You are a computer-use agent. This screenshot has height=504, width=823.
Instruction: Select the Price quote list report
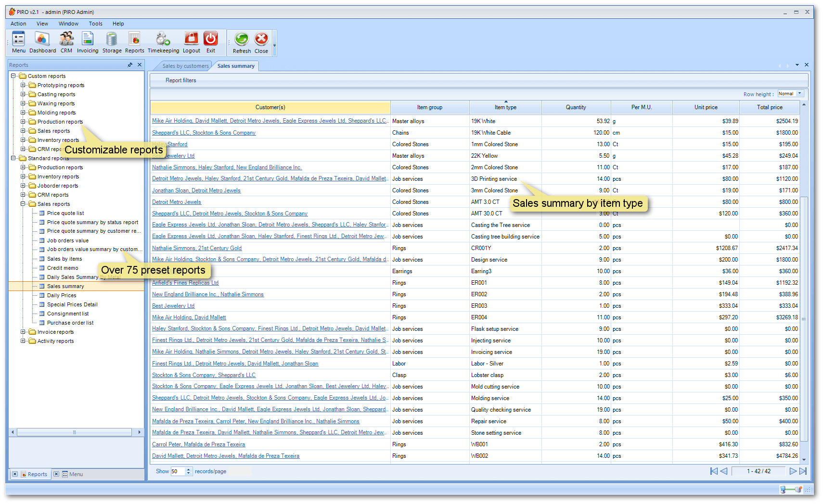point(65,213)
